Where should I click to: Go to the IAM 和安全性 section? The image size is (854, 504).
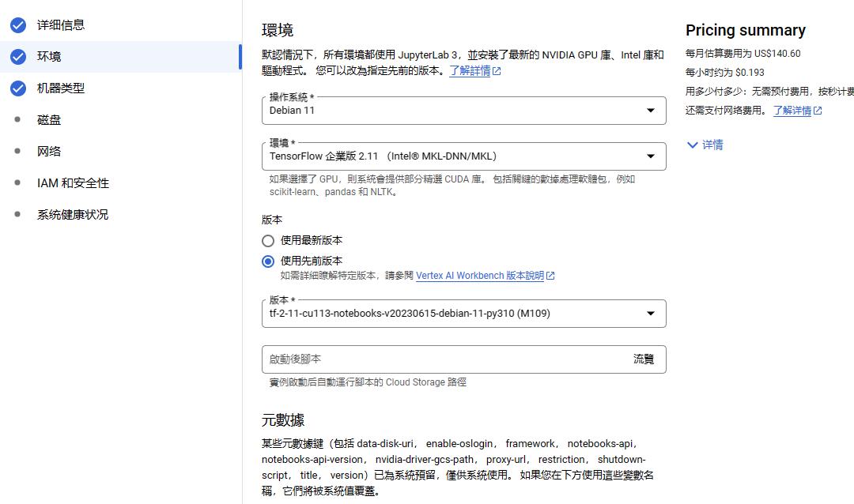pyautogui.click(x=73, y=183)
